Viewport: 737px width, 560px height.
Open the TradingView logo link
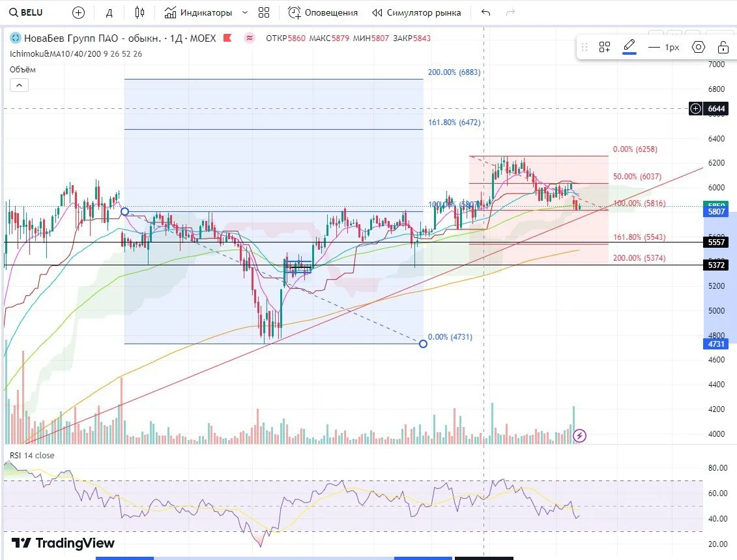pyautogui.click(x=63, y=543)
